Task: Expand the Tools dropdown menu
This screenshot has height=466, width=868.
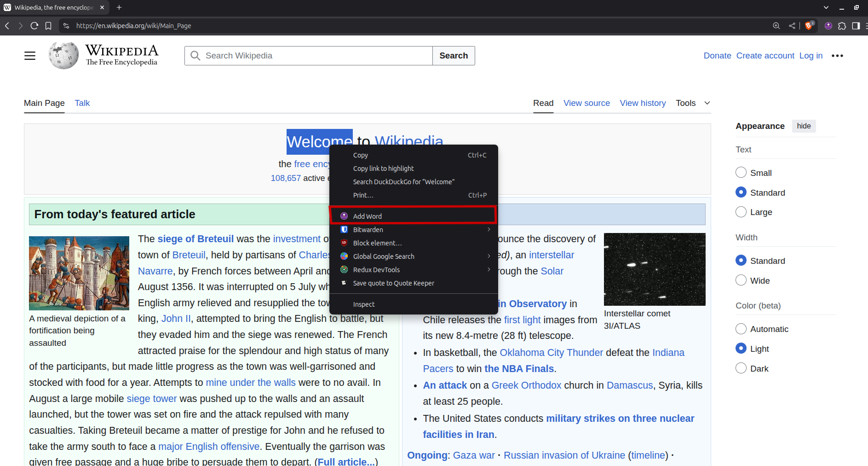Action: 693,103
